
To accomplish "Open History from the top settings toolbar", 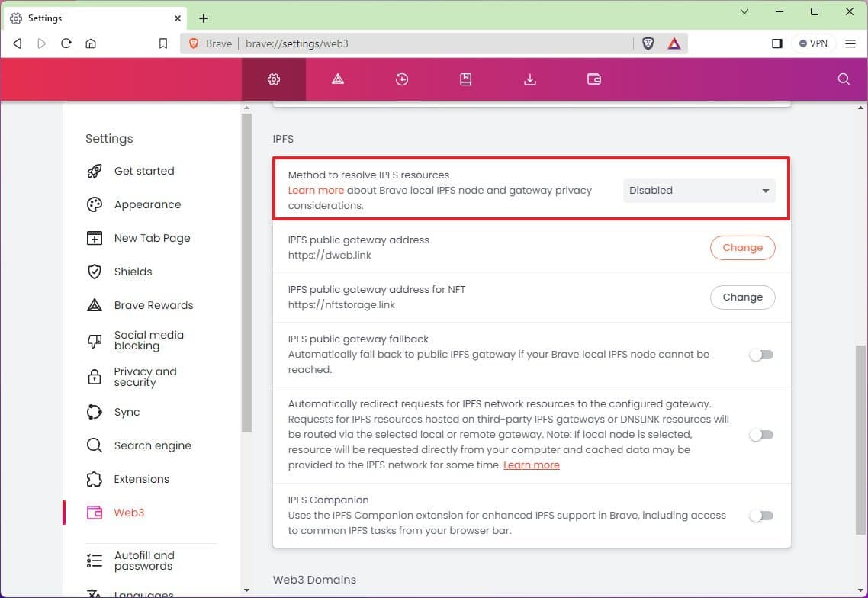I will click(x=402, y=79).
